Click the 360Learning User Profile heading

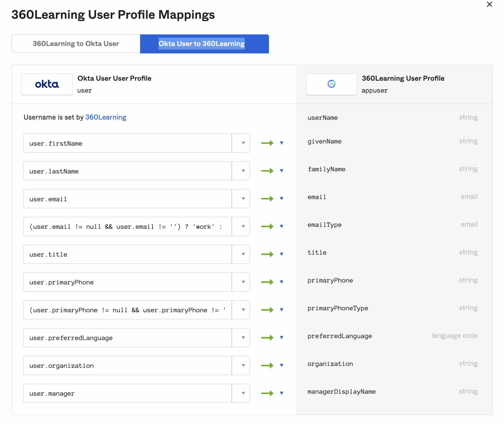(x=403, y=78)
